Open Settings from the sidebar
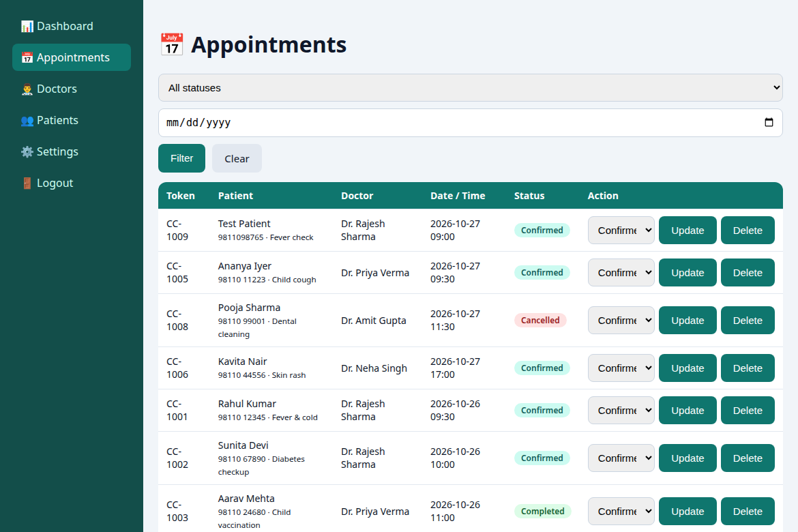 71,151
